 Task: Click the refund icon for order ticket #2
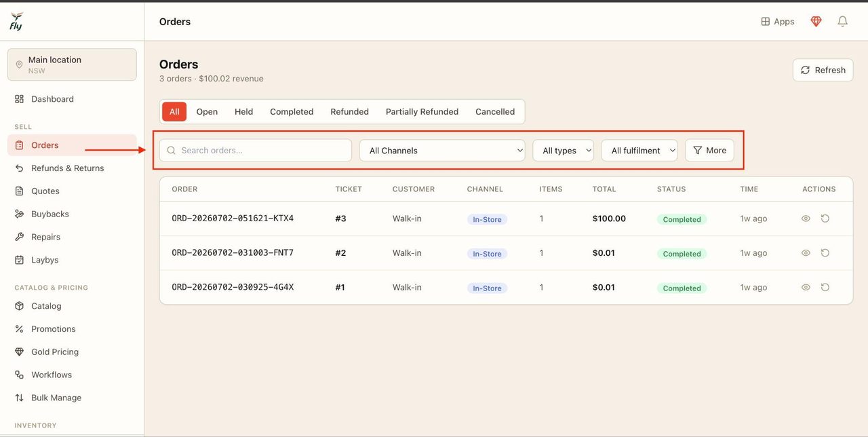point(825,253)
